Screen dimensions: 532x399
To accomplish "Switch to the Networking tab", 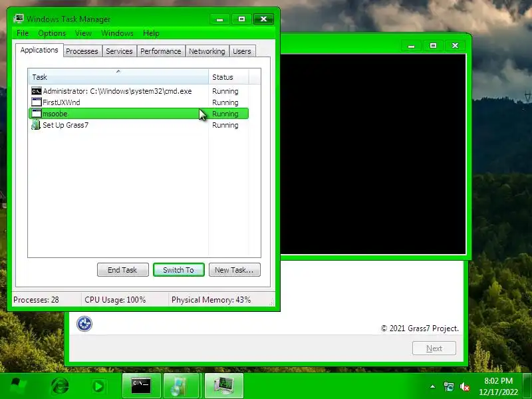I will pyautogui.click(x=207, y=51).
